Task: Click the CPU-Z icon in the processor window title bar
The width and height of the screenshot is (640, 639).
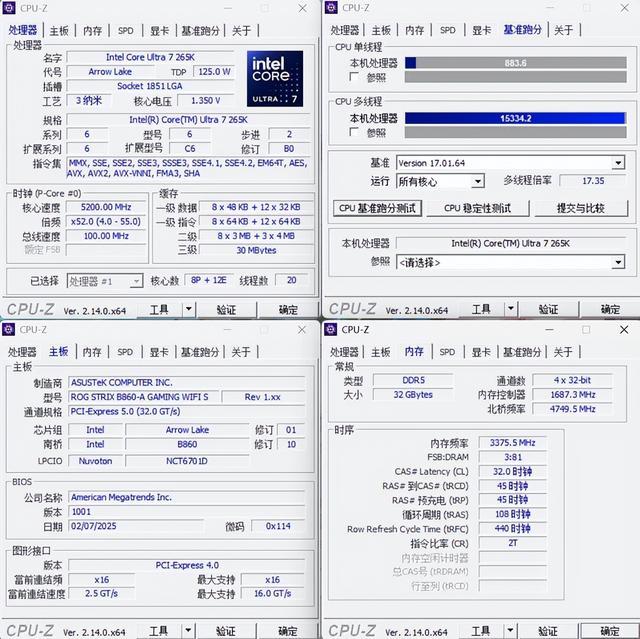Action: [x=9, y=8]
